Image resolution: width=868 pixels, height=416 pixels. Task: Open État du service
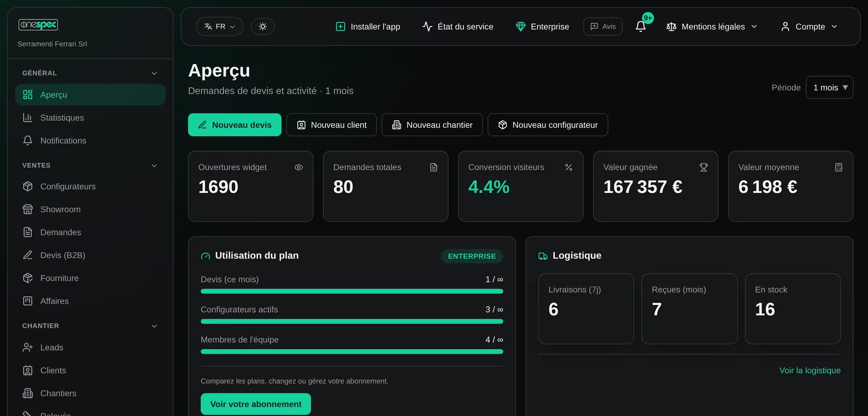click(x=458, y=26)
